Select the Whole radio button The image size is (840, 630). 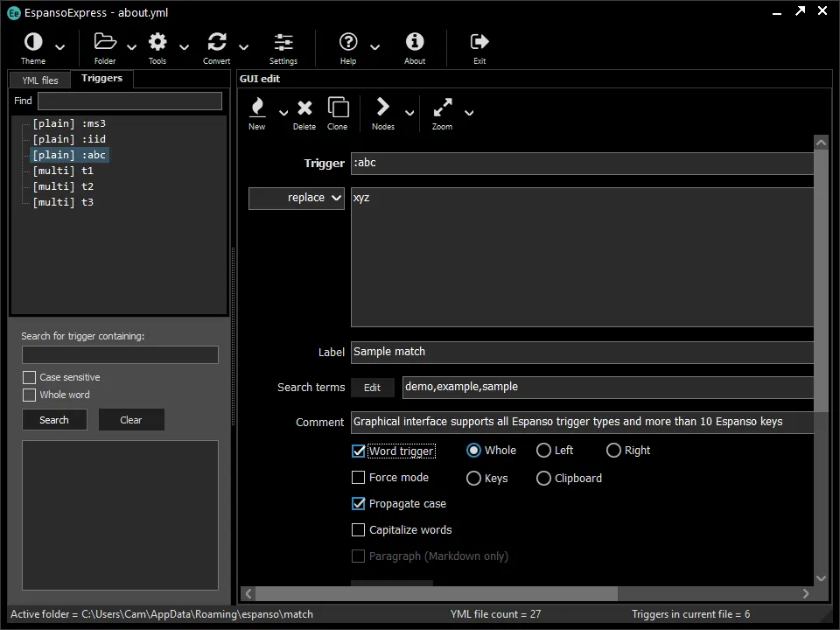point(473,451)
